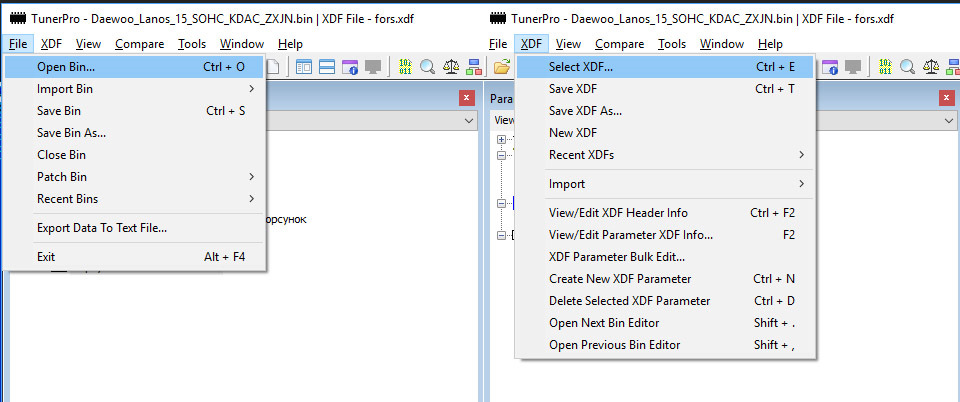Click magnifier search icon in right window toolbar
The height and width of the screenshot is (402, 960).
[907, 66]
